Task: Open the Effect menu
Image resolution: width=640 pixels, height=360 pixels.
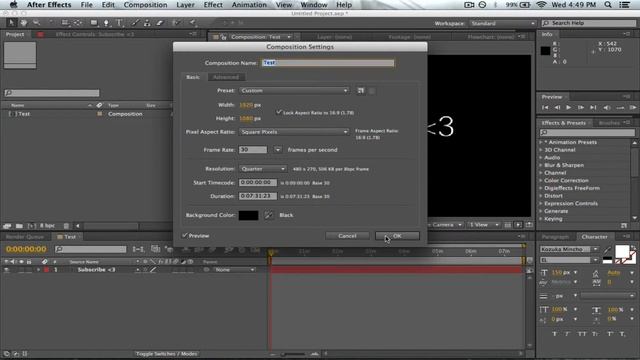Action: point(213,5)
